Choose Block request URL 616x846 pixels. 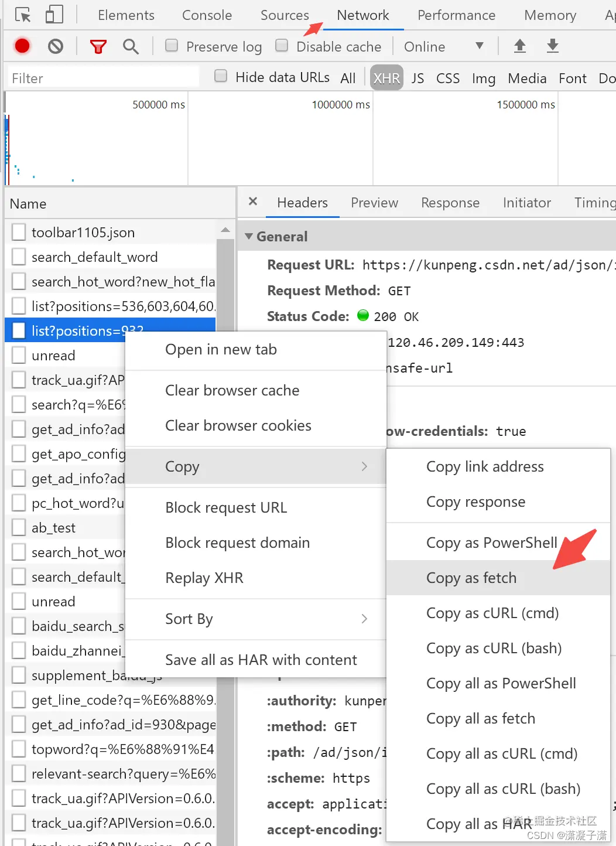tap(256, 507)
